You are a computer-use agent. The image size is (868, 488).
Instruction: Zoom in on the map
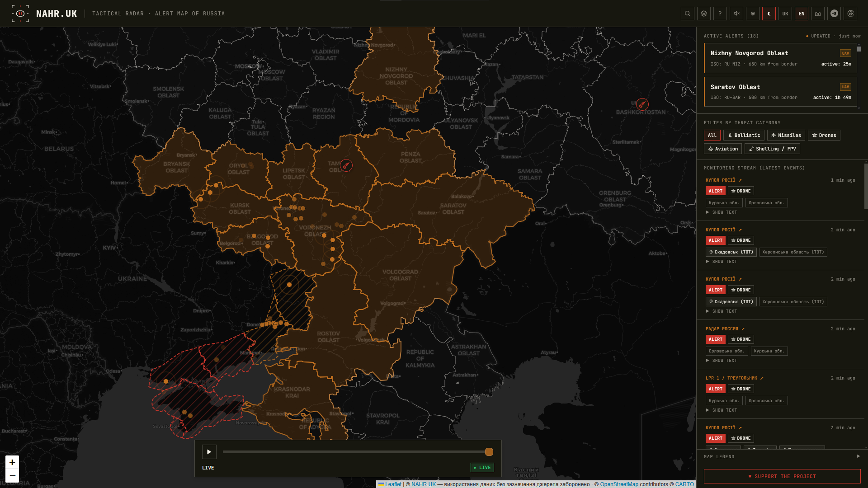pos(12,462)
